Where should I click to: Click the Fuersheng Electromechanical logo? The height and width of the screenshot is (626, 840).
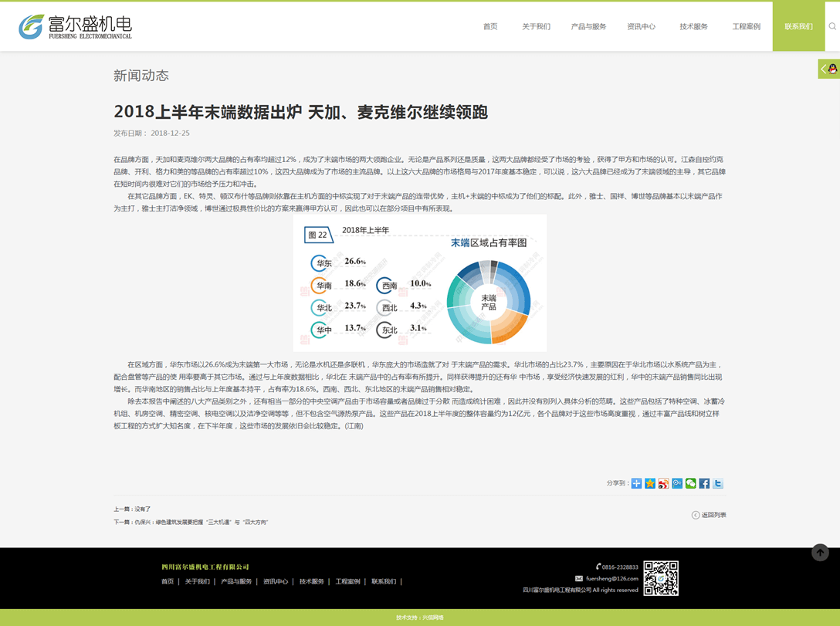click(x=75, y=27)
